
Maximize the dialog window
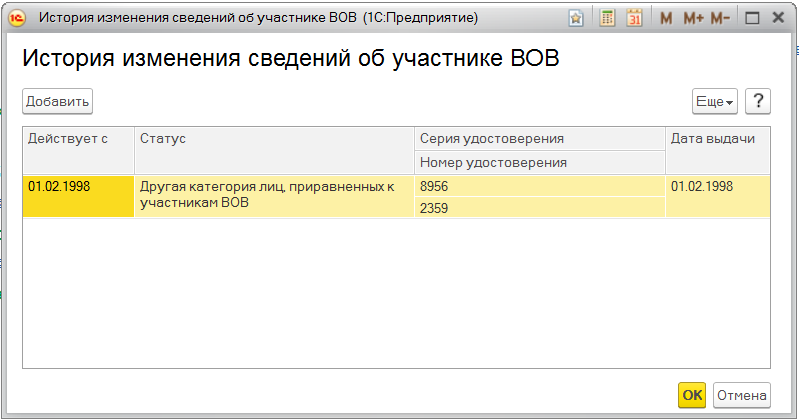[x=753, y=18]
